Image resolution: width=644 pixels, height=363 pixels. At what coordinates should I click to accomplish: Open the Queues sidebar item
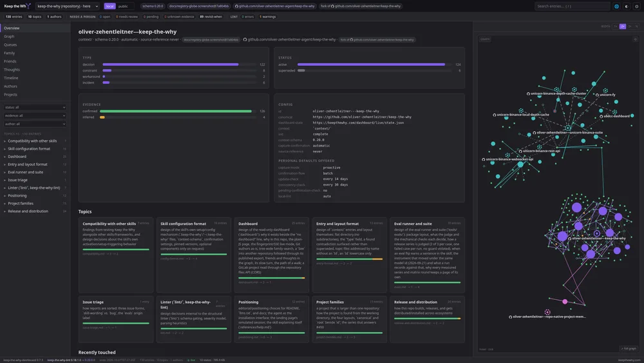[x=35, y=44]
